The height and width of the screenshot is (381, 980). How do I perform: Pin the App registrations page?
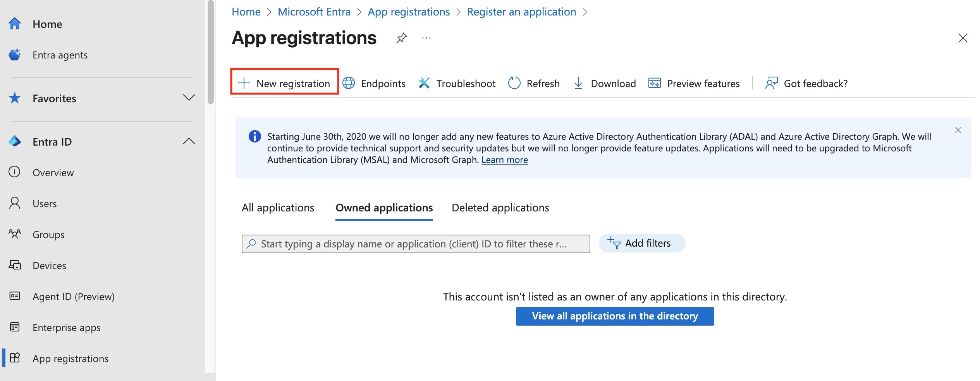(401, 38)
